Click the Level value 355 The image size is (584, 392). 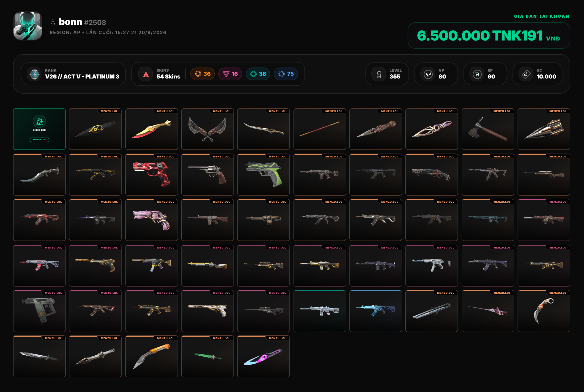pyautogui.click(x=395, y=76)
